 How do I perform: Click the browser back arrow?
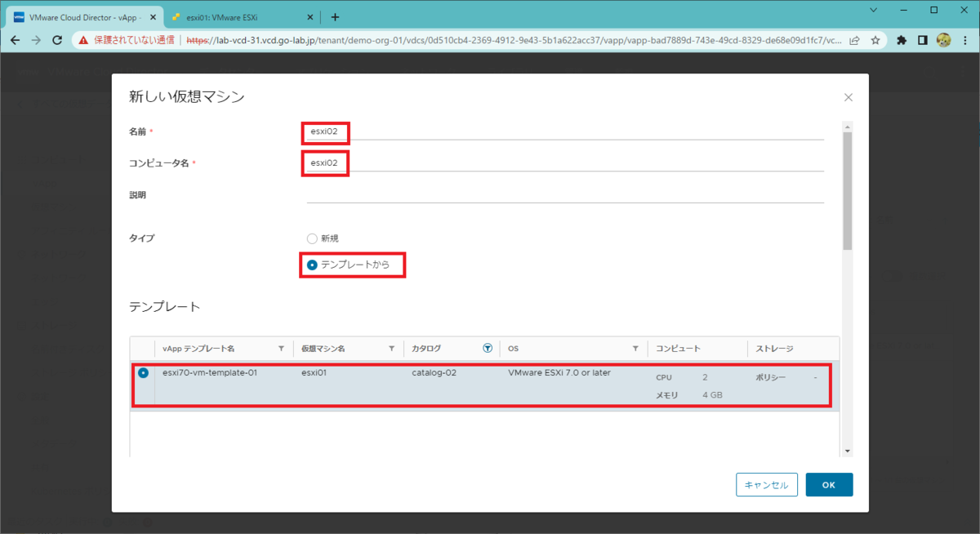pyautogui.click(x=16, y=40)
